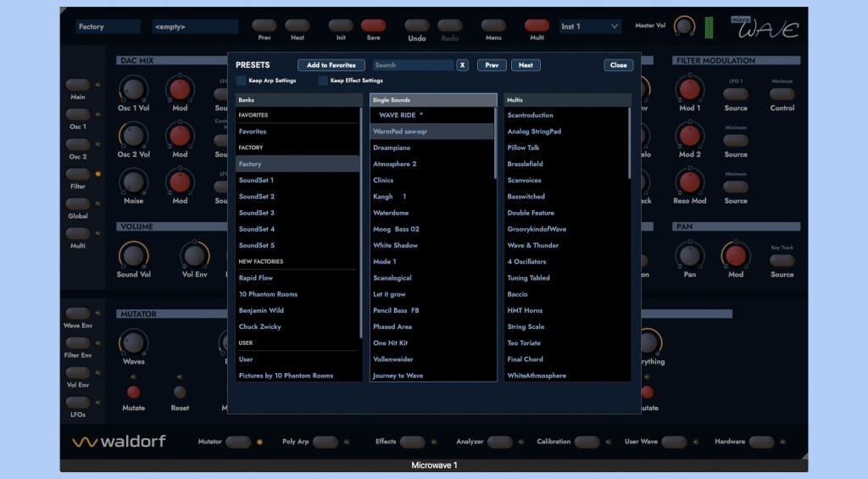
Task: Open the Factory bank selector field
Action: [108, 26]
